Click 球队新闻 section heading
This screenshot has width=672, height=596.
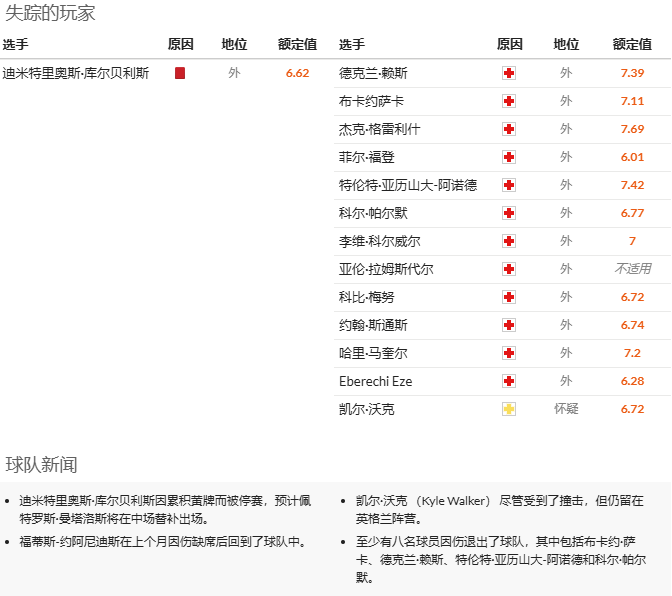pos(41,465)
